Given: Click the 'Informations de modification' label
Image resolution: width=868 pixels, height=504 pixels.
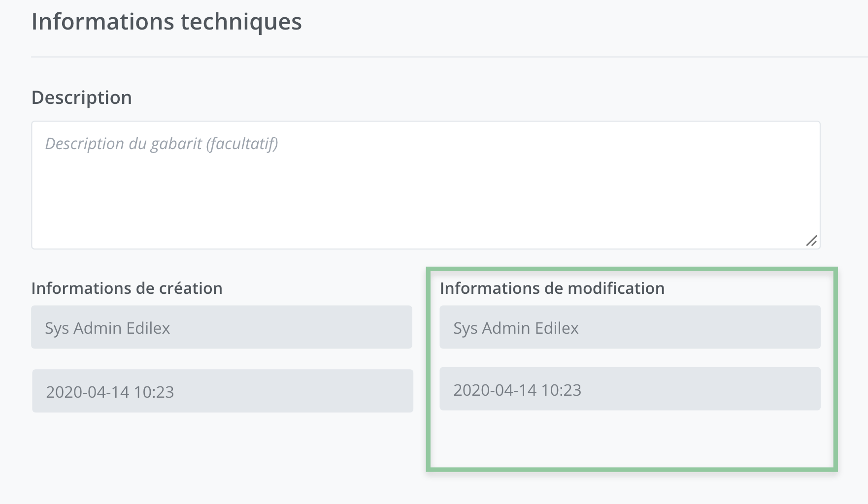Looking at the screenshot, I should coord(552,288).
